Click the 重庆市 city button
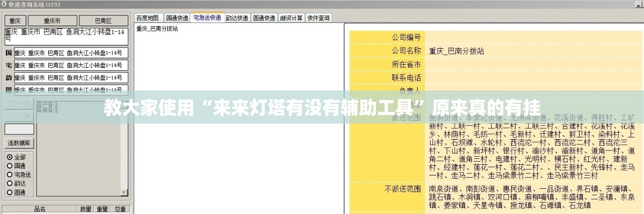The height and width of the screenshot is (214, 644). pos(52,21)
